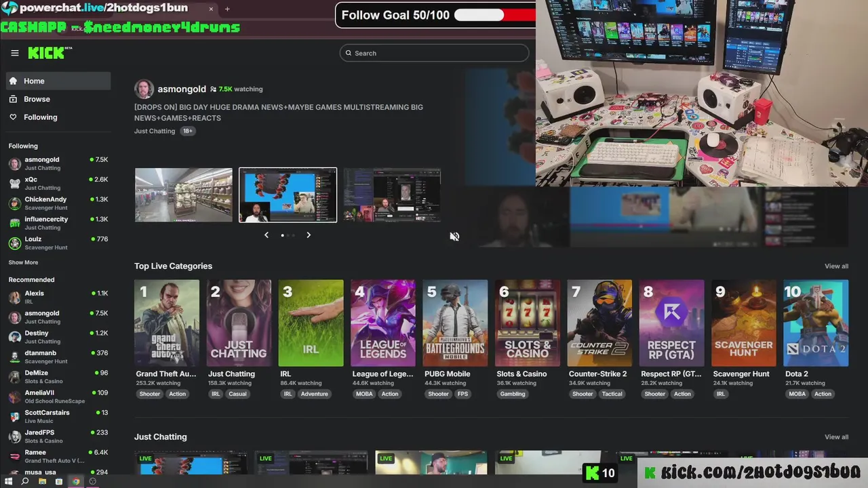Open xQc in Following list
This screenshot has width=868, height=488.
58,183
